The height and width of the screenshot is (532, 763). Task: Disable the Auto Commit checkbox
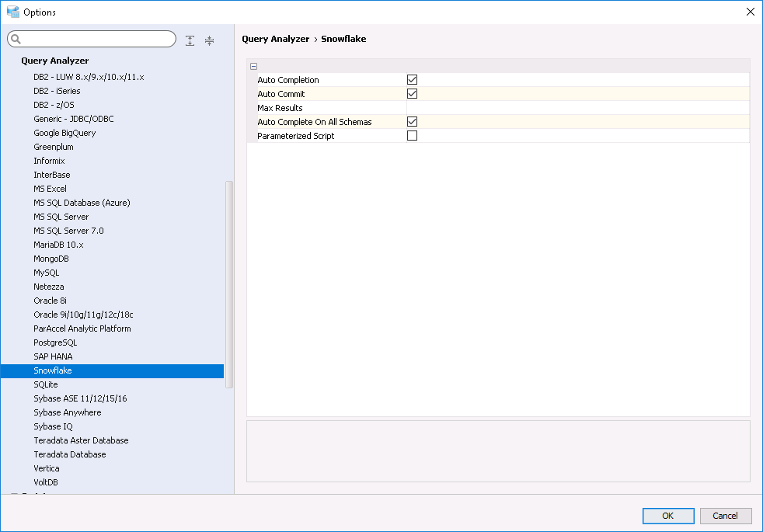tap(413, 94)
